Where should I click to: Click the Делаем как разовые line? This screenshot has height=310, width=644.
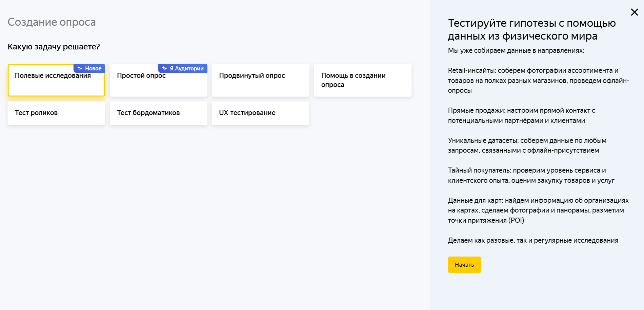(533, 240)
